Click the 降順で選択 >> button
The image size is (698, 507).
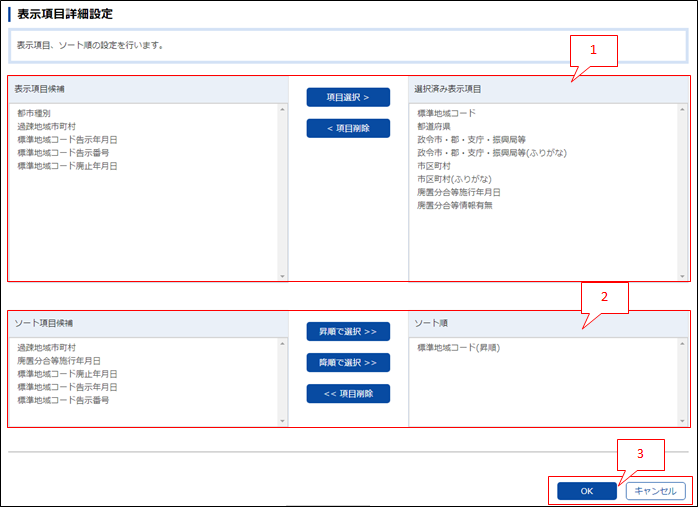348,362
